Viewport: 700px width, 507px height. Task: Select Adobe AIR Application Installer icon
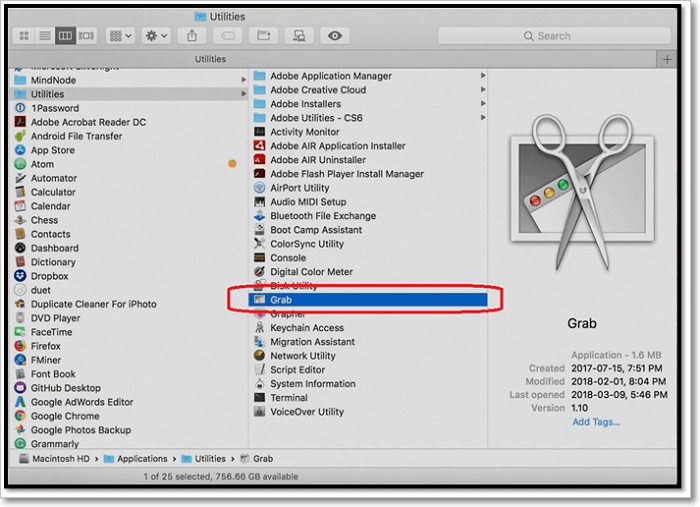click(259, 145)
